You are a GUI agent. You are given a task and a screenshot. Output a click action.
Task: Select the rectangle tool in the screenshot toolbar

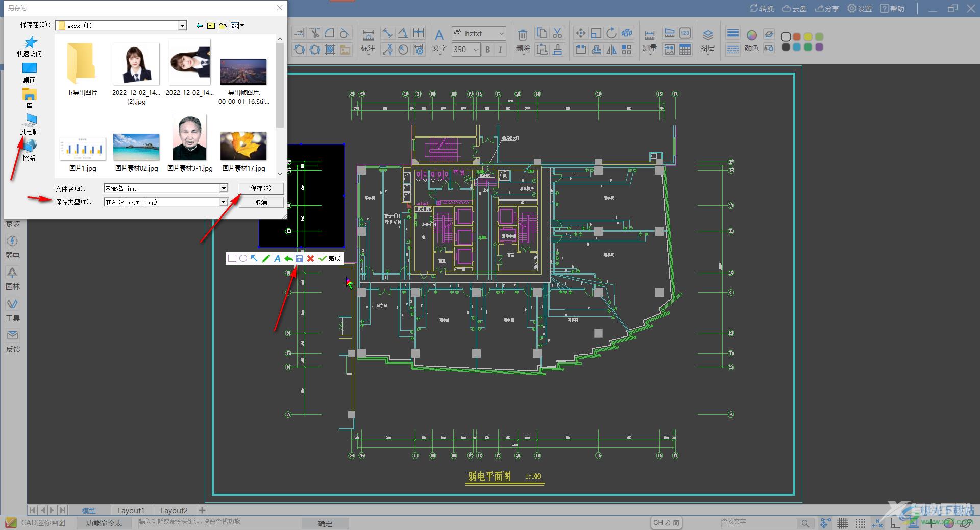pos(232,259)
